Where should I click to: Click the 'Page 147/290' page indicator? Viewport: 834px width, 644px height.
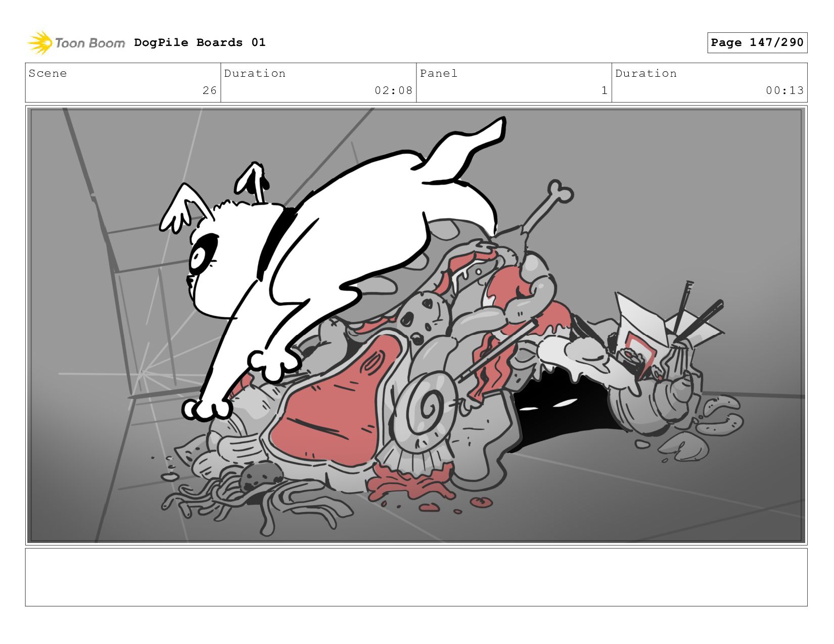coord(757,42)
